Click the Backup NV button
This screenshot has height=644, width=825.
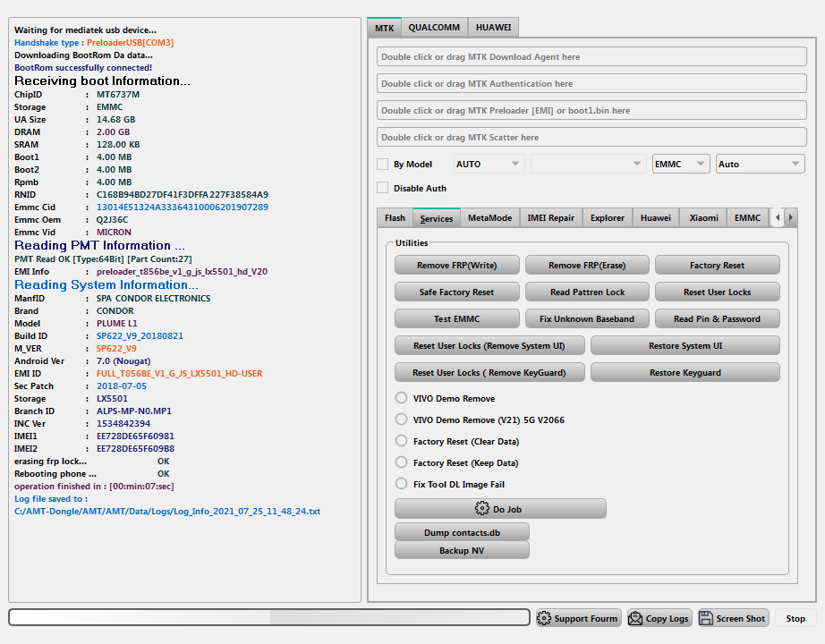pyautogui.click(x=462, y=550)
